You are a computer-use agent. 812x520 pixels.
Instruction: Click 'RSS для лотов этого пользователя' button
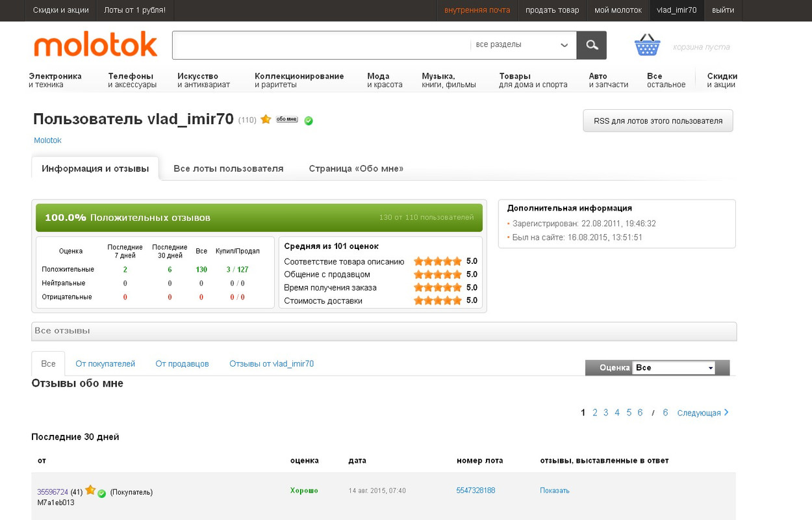(658, 121)
